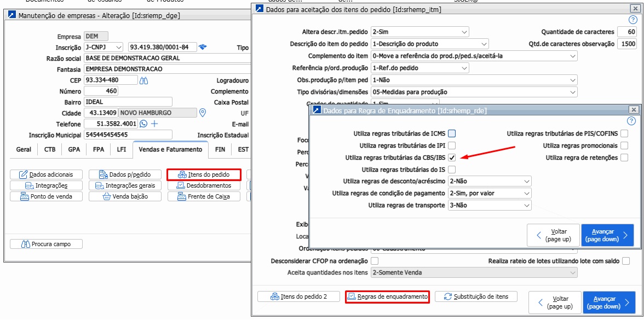The width and height of the screenshot is (644, 326).
Task: Click the Inscrição Municipal field
Action: 128,135
